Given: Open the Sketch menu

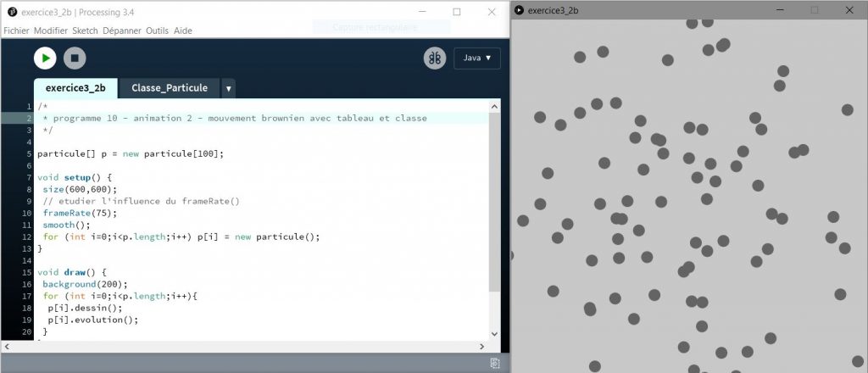Looking at the screenshot, I should click(x=85, y=31).
